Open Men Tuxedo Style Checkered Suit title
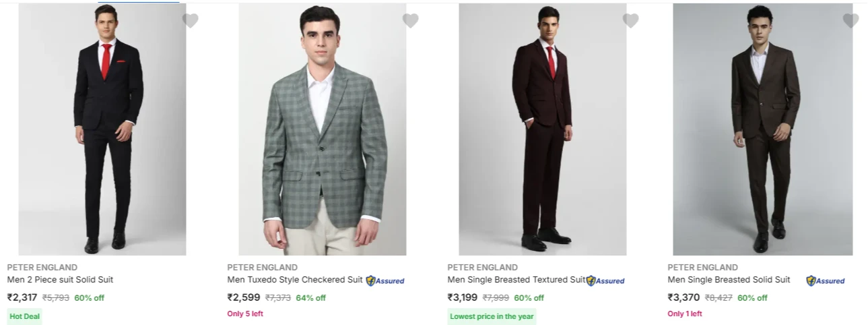Screen dimensions: 868x325 (x=295, y=280)
